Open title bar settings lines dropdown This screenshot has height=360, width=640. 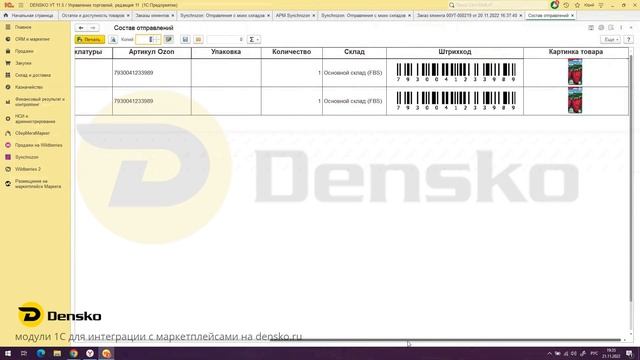pyautogui.click(x=601, y=5)
